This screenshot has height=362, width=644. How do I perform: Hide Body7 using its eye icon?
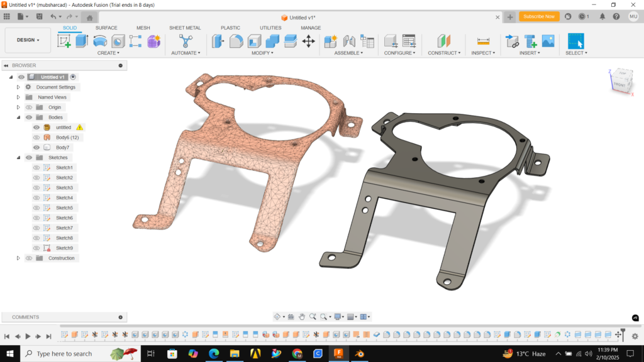click(x=36, y=148)
